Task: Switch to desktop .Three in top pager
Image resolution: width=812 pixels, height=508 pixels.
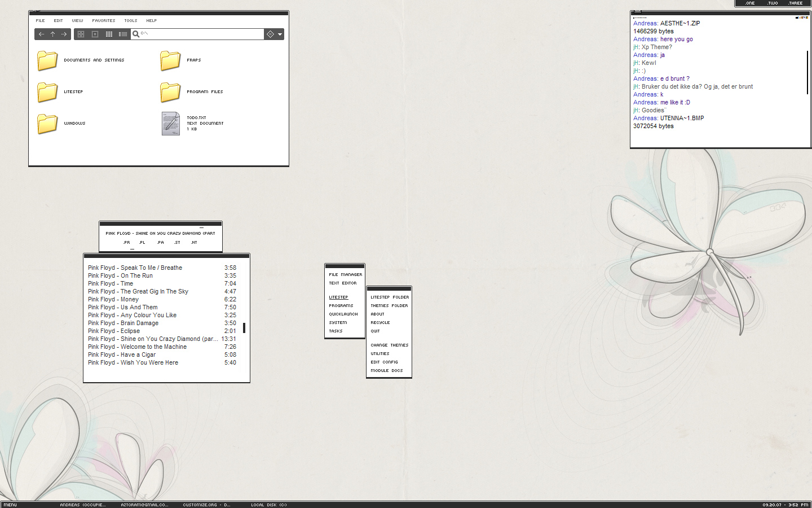Action: (795, 3)
